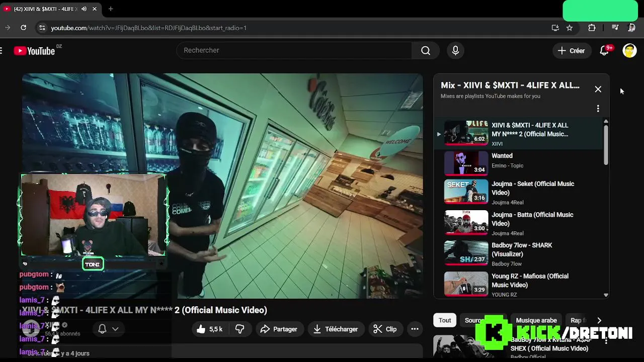Play Badboy 7low - SHARK playlist item
Image resolution: width=644 pixels, height=362 pixels.
tap(518, 253)
